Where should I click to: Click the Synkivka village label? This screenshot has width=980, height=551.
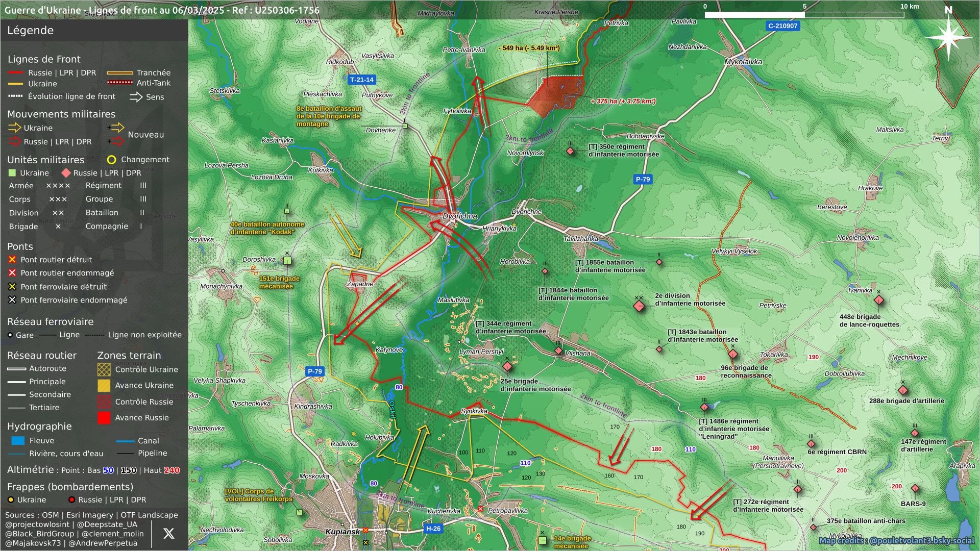point(474,411)
